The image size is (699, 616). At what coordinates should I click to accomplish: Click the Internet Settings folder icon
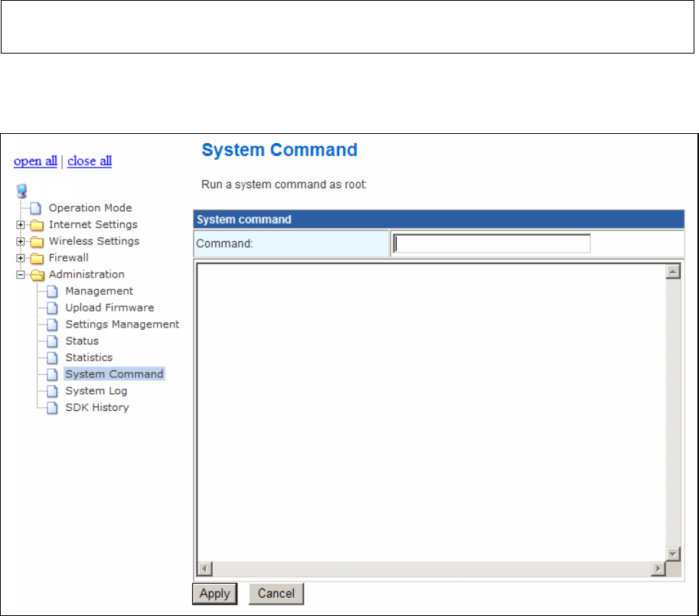coord(37,225)
